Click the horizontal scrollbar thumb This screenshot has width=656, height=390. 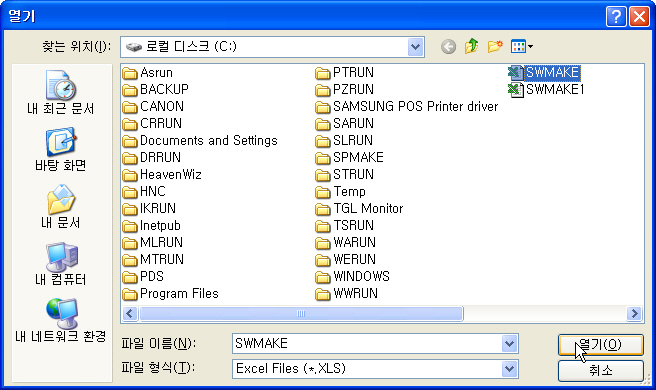[301, 313]
